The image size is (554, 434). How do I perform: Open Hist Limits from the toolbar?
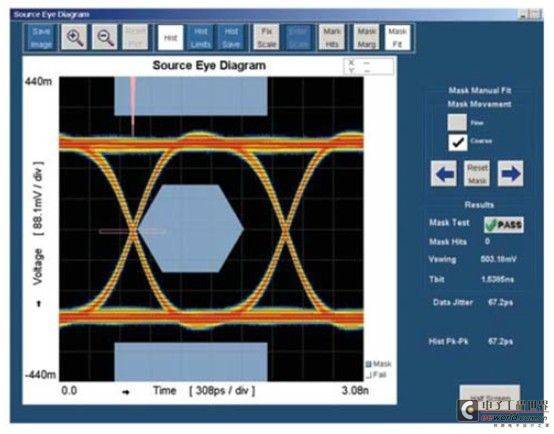[201, 37]
